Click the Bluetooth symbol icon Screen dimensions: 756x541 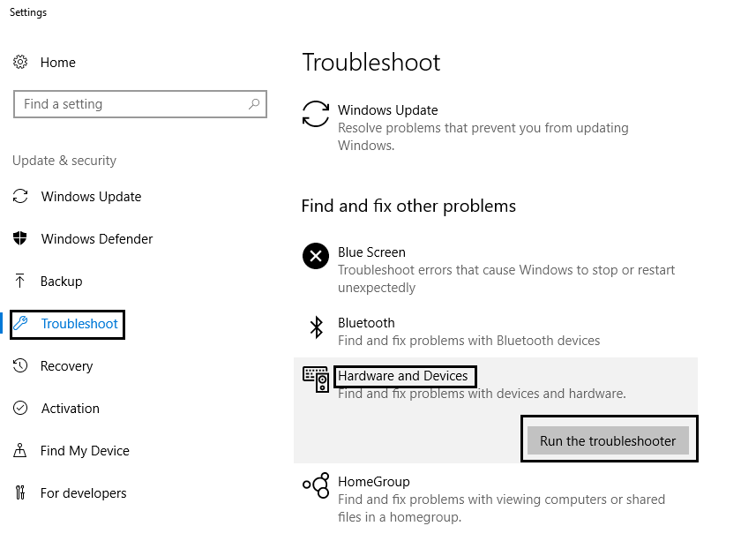point(317,327)
